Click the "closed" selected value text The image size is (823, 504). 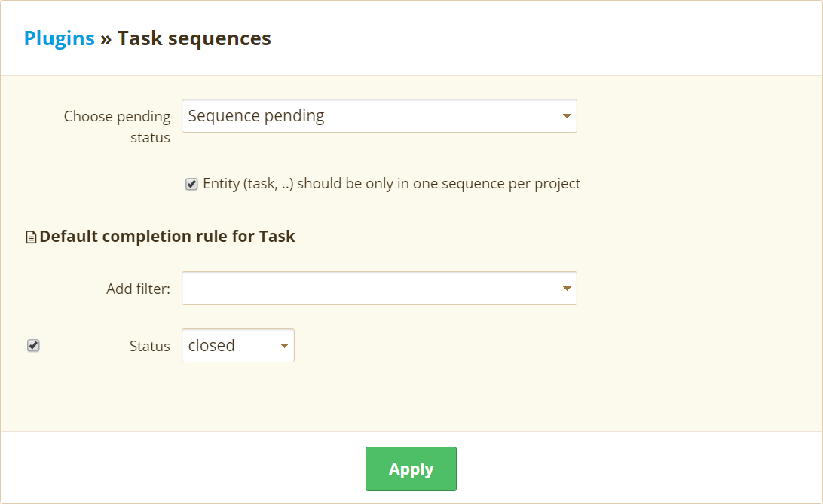click(x=212, y=346)
